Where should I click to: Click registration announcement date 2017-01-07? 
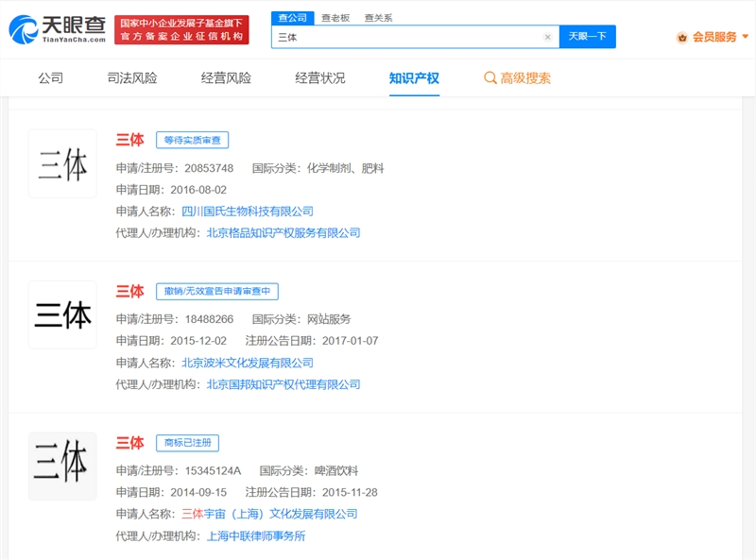click(x=350, y=341)
